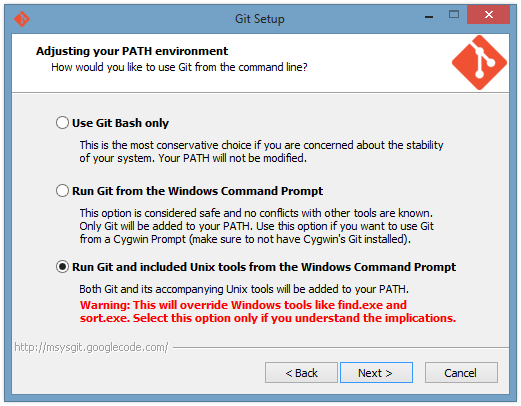Image resolution: width=521 pixels, height=406 pixels.
Task: Go back with the '< Back' button
Action: 301,373
